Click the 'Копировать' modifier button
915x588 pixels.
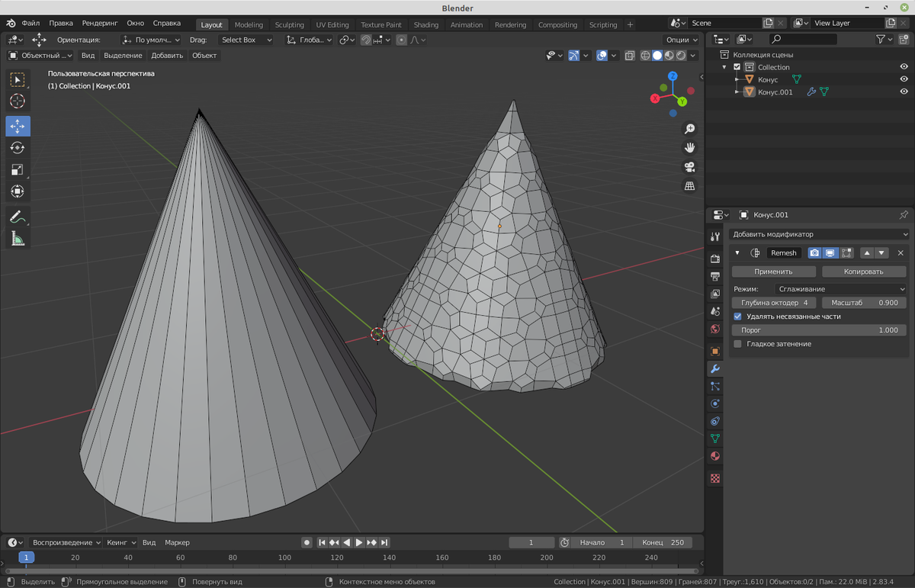(863, 272)
